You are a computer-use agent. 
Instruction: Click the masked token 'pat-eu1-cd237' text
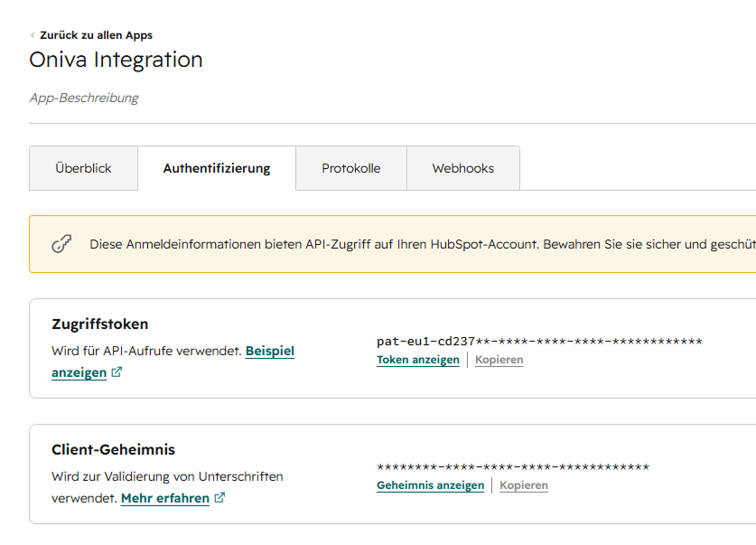tap(539, 342)
